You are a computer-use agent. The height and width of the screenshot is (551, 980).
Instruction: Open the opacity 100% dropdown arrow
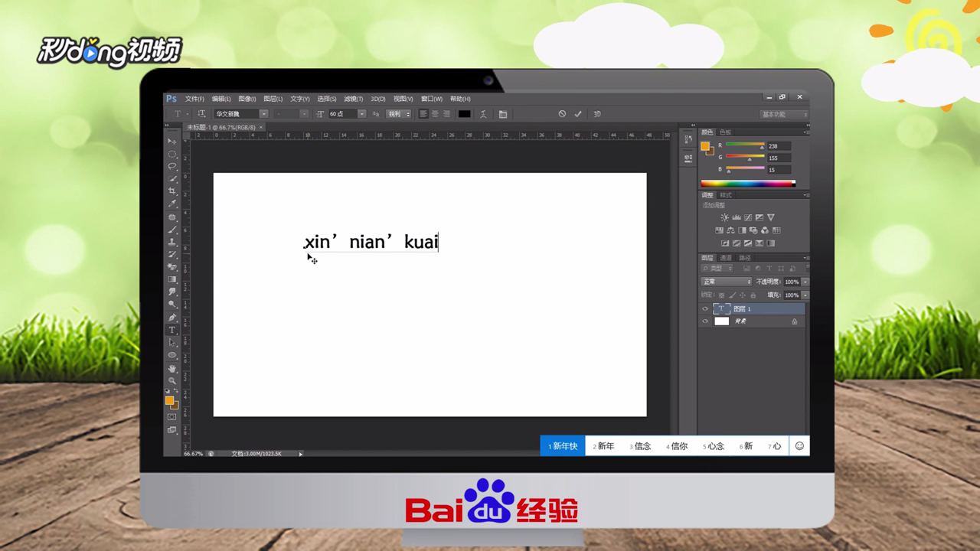point(805,282)
